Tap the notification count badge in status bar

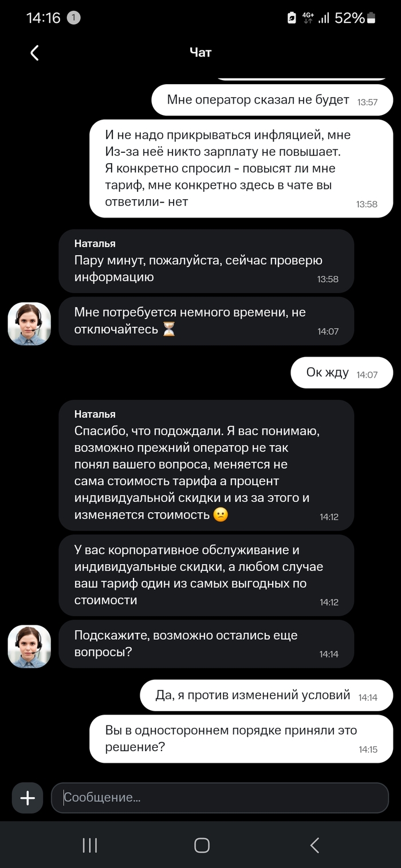(73, 18)
